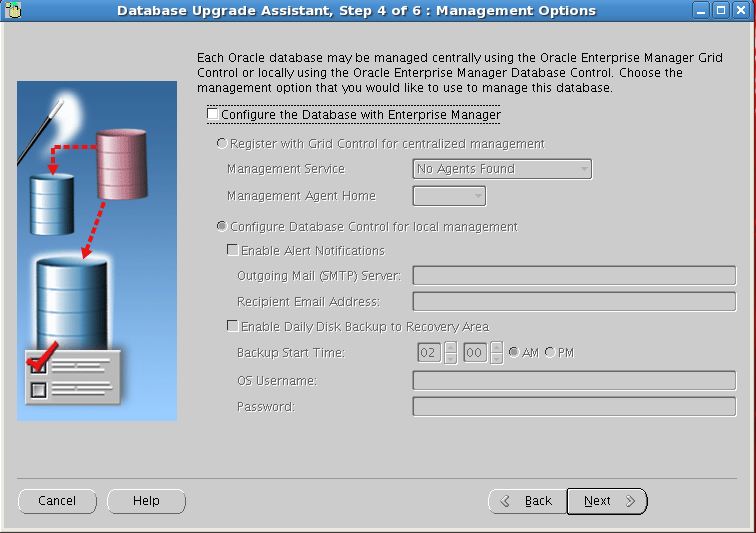Decrease the backup start minutes
The width and height of the screenshot is (756, 533).
coord(497,358)
